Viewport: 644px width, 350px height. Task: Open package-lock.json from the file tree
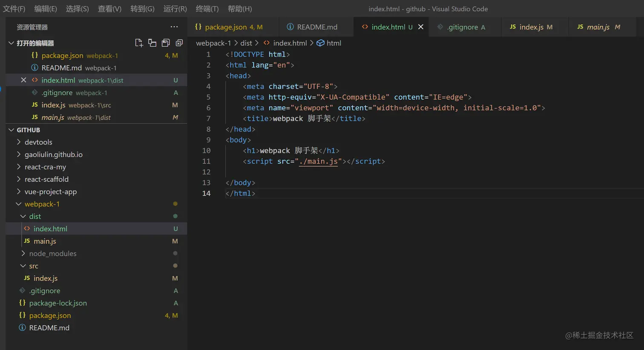pos(58,303)
